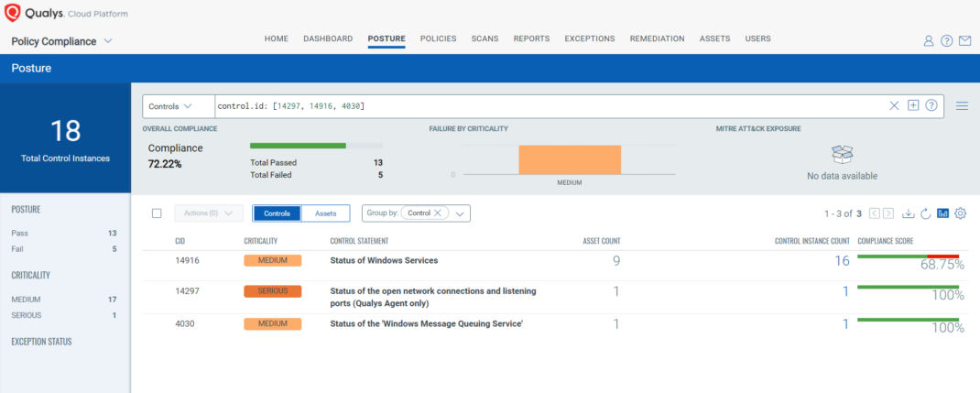Screen dimensions: 980x393
Task: Open the help icon in top header
Action: tap(947, 41)
